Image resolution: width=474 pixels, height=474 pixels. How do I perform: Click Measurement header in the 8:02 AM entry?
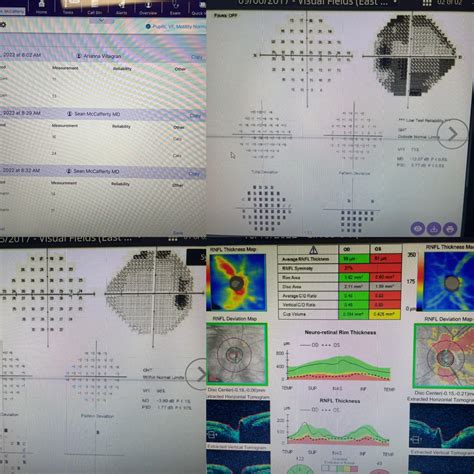(65, 68)
